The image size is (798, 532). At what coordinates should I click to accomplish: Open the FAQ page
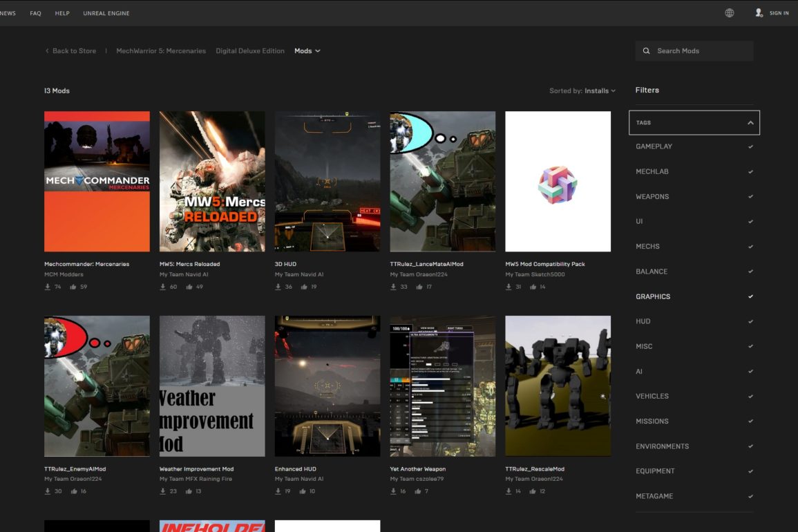pyautogui.click(x=36, y=13)
